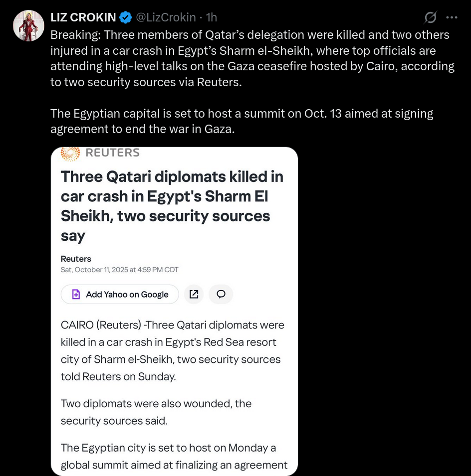Open the post via the 1h timestamp
471x476 pixels.
[x=212, y=17]
